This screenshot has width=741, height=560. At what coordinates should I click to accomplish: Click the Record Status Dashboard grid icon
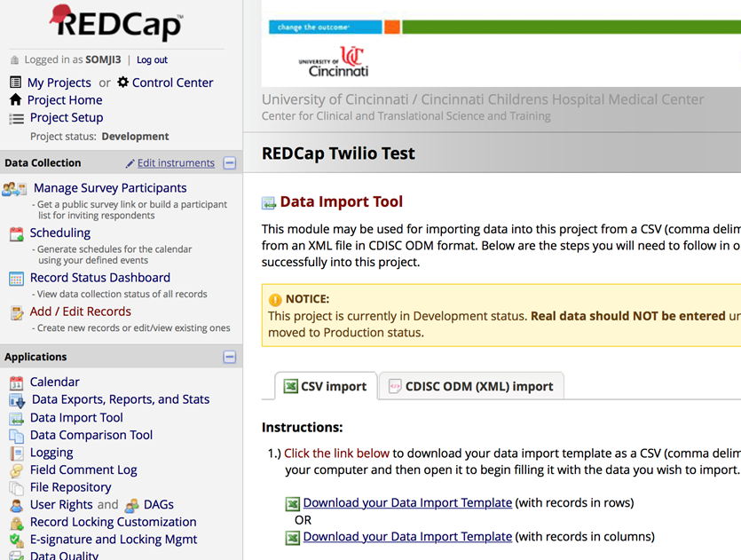tap(16, 279)
